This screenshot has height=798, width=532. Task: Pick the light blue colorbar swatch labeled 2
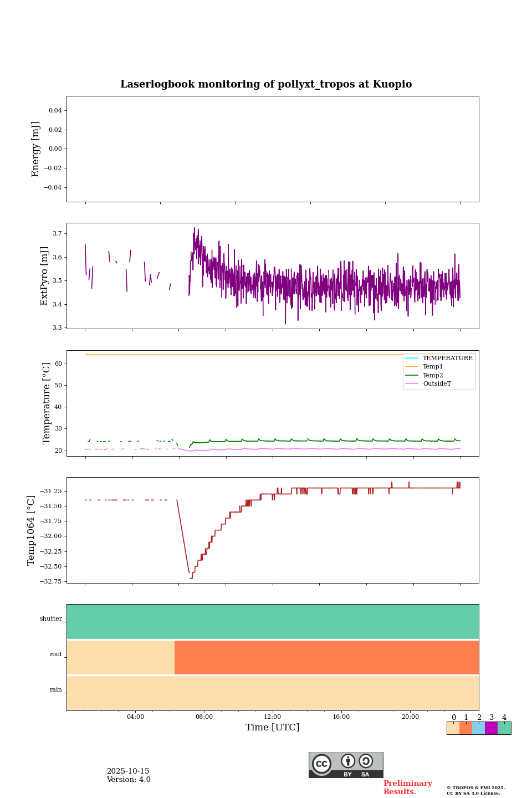tap(479, 728)
